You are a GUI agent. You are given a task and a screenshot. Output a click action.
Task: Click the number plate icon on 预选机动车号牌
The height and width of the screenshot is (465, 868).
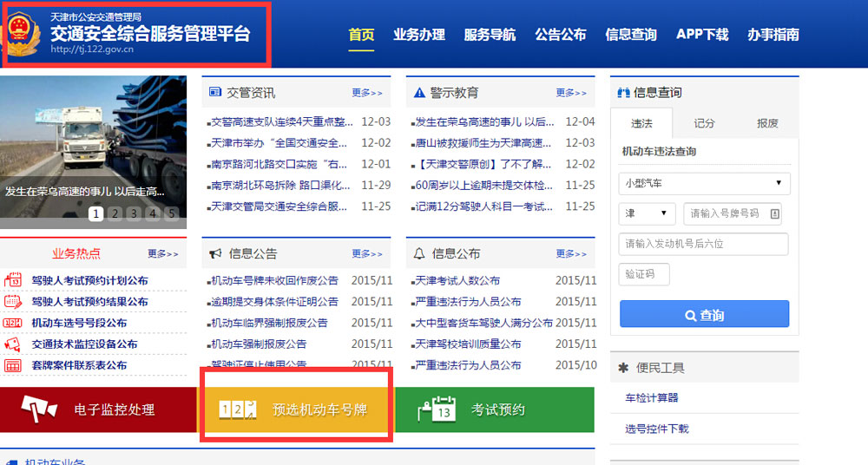[x=239, y=409]
